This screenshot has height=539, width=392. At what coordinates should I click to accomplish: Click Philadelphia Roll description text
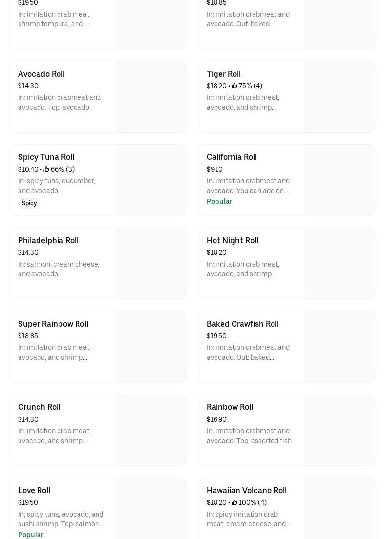(x=59, y=269)
